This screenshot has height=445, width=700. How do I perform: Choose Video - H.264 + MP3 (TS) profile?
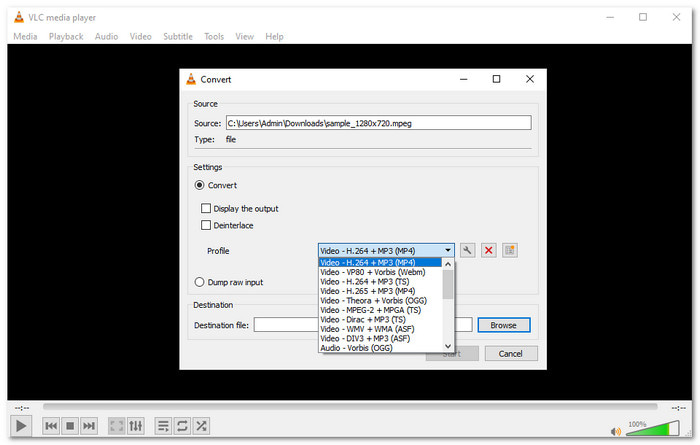tap(380, 282)
